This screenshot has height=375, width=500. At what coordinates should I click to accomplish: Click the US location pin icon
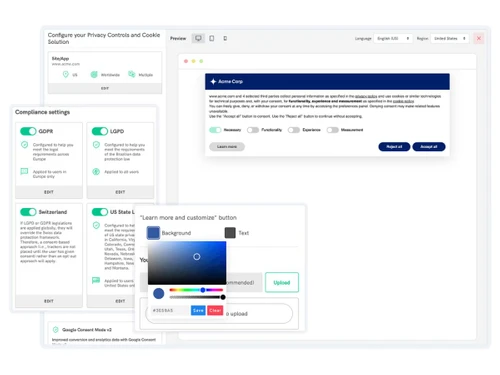(66, 74)
